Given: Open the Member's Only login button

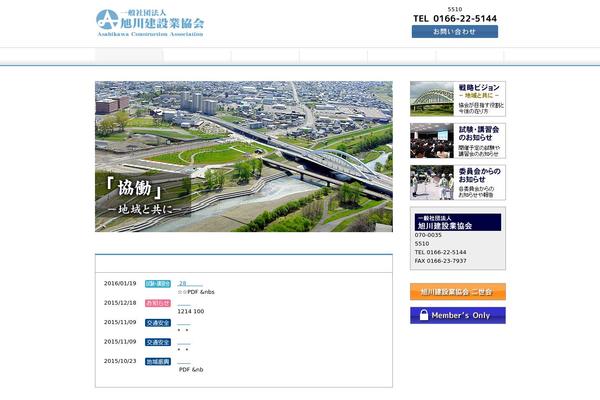Looking at the screenshot, I should click(458, 315).
